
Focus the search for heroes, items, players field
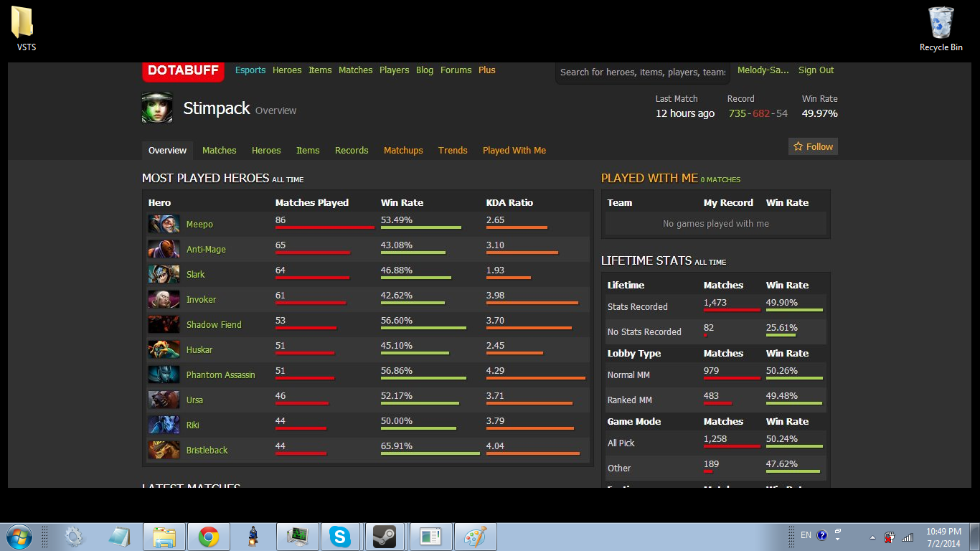point(643,72)
